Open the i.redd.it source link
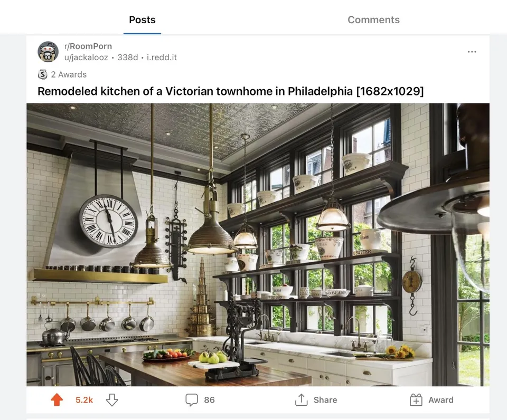Viewport: 507px width, 420px height. click(162, 57)
